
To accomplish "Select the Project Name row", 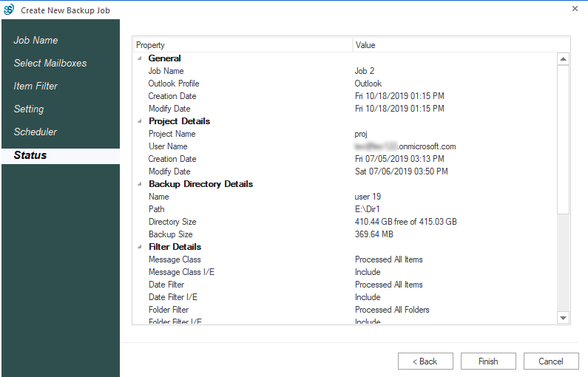I will 345,134.
